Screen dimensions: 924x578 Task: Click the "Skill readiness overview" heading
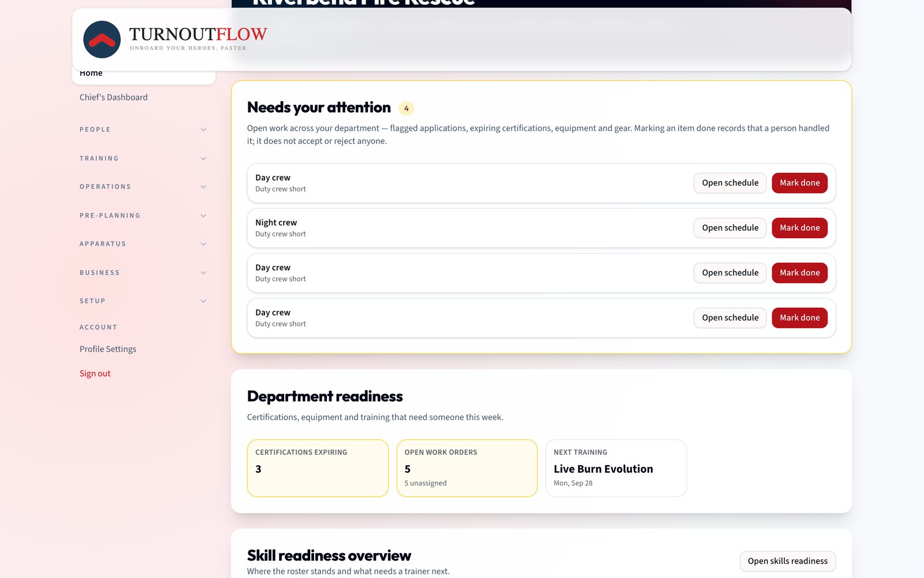[x=329, y=555]
